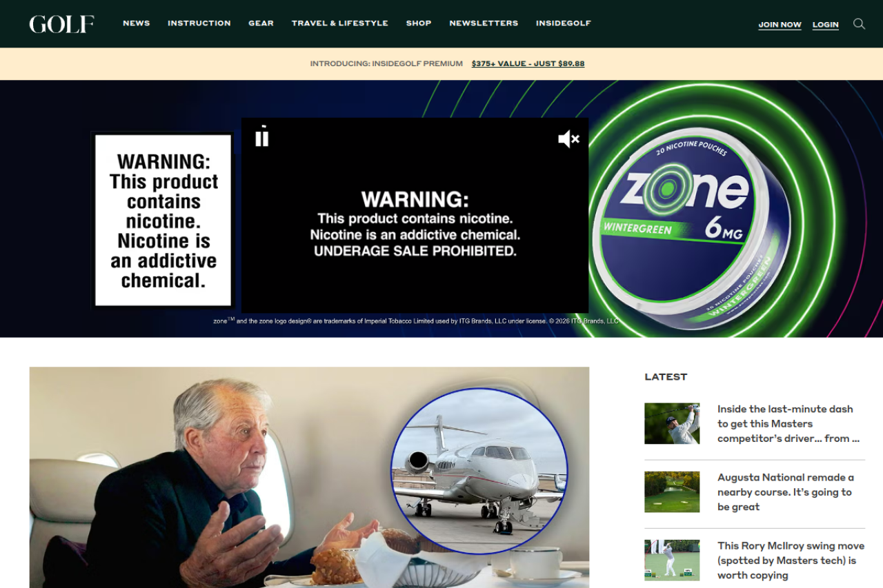Click the Join Now link

(780, 25)
